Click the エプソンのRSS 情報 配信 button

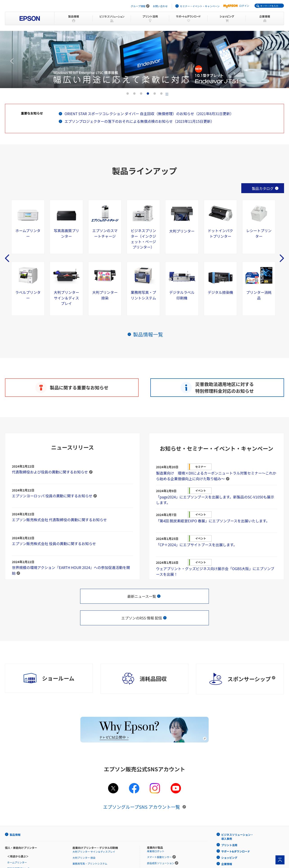[144, 618]
